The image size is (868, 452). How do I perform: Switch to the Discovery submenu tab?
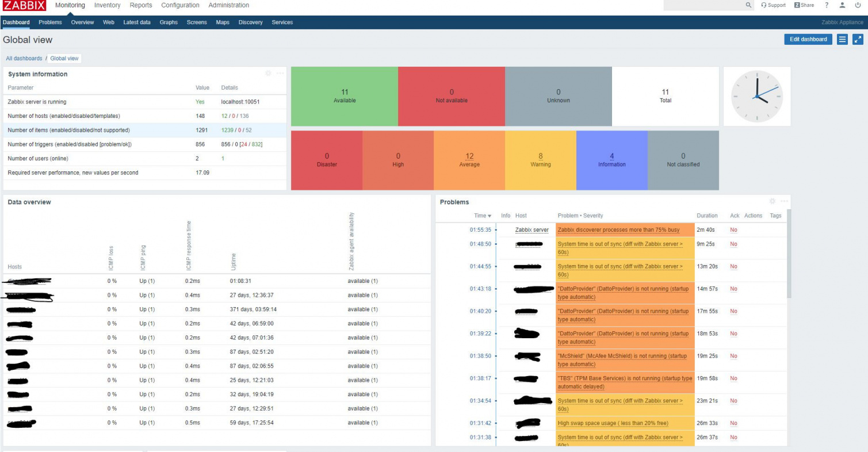(x=251, y=22)
